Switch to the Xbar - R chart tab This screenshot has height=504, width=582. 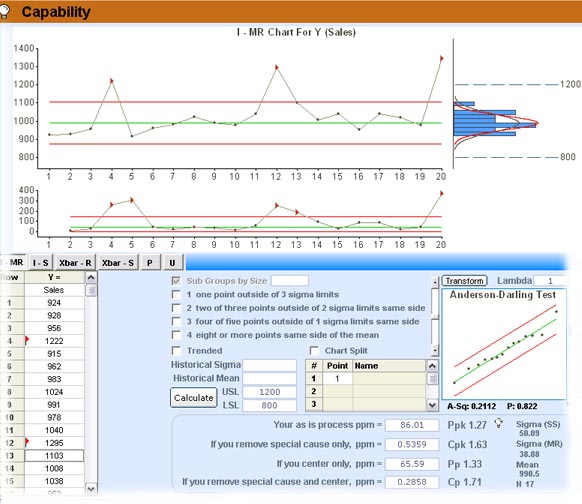click(75, 263)
